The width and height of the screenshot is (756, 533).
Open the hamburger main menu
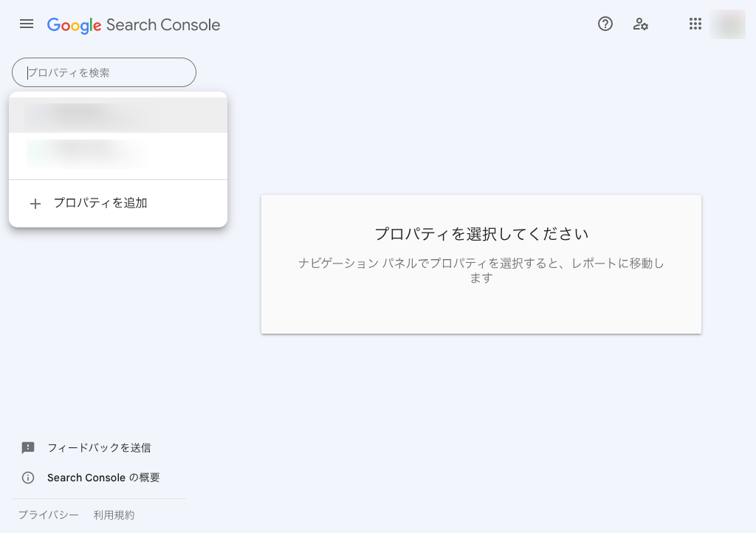pyautogui.click(x=27, y=24)
